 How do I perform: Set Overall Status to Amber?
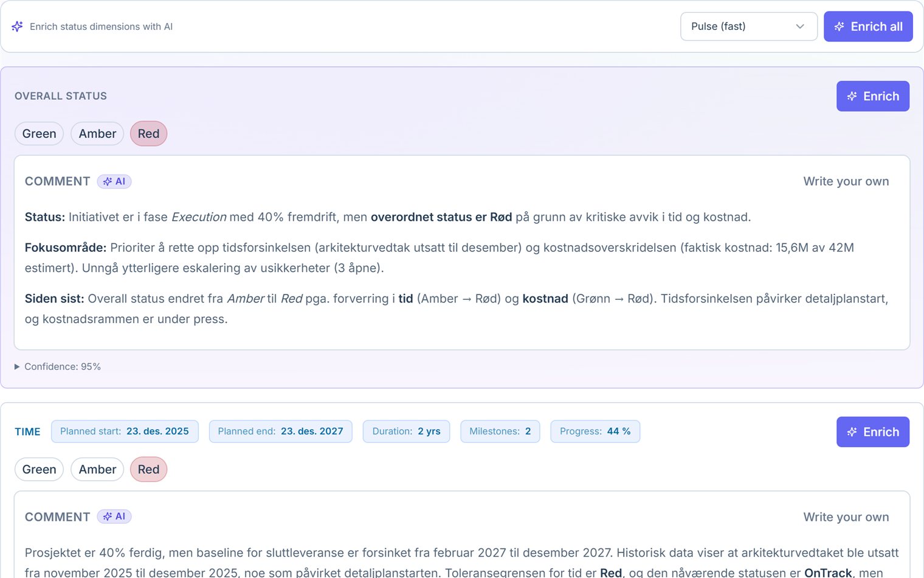97,134
